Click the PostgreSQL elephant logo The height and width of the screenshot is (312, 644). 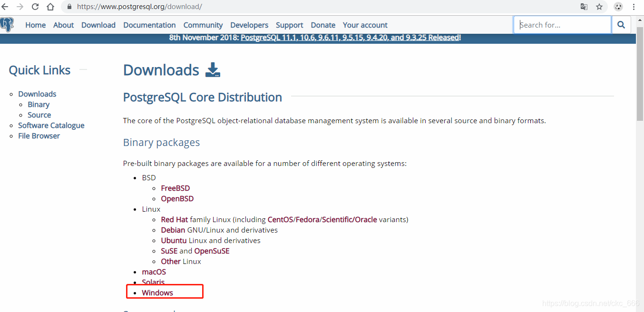(7, 25)
